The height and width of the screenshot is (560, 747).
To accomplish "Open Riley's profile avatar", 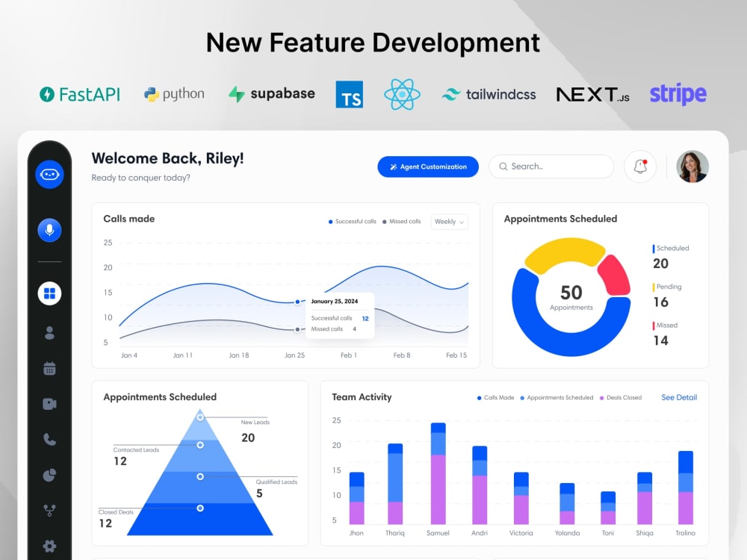I will pos(692,167).
